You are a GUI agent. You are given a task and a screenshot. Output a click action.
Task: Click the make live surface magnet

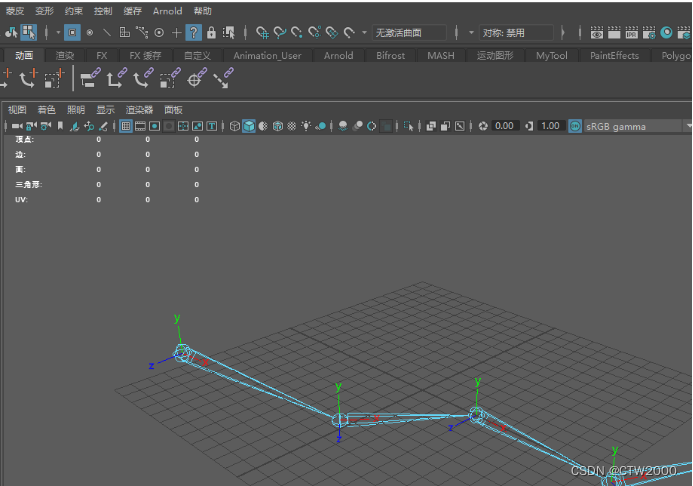pos(349,33)
